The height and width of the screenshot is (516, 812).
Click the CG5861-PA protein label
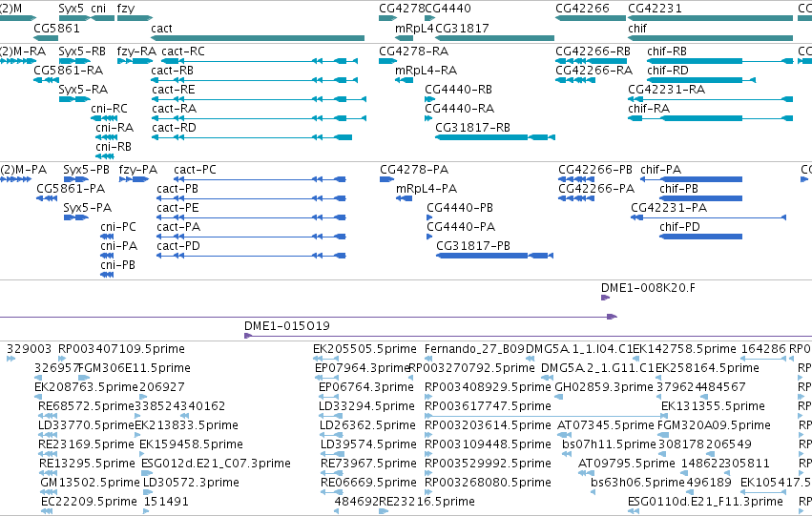[x=71, y=189]
